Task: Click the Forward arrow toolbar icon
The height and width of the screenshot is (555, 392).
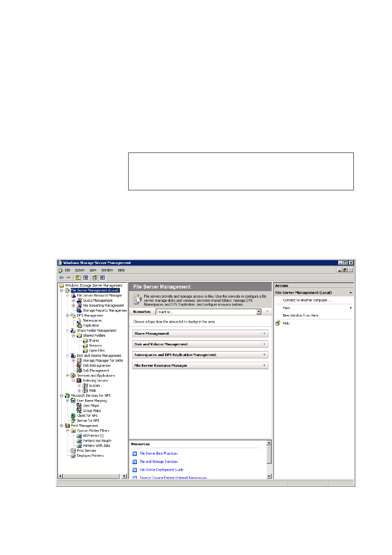Action: (68, 277)
